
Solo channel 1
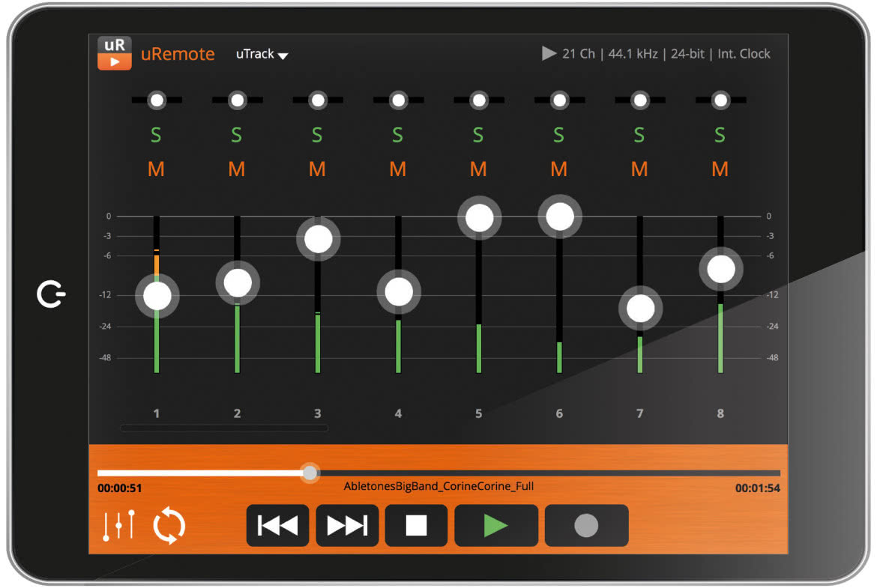click(x=156, y=135)
